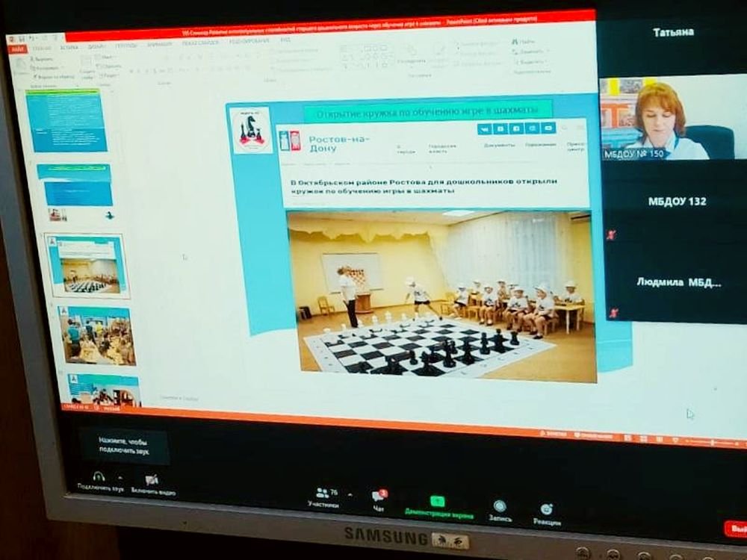Open the Zoom 'Чат' chat panel
This screenshot has height=560, width=747.
click(378, 497)
